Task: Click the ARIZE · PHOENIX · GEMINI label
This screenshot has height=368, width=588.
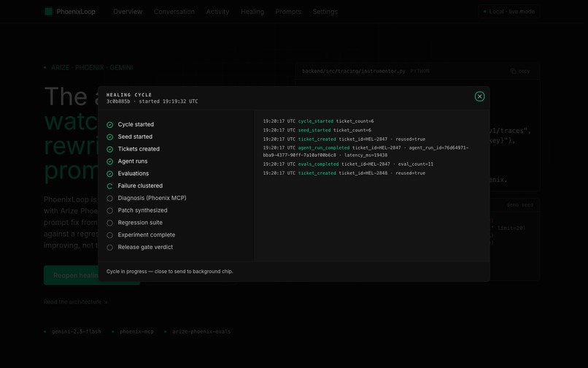Action: point(92,68)
